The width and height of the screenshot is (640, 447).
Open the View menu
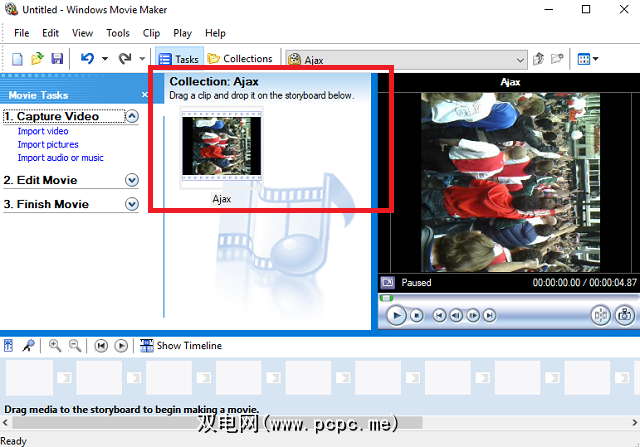click(82, 33)
